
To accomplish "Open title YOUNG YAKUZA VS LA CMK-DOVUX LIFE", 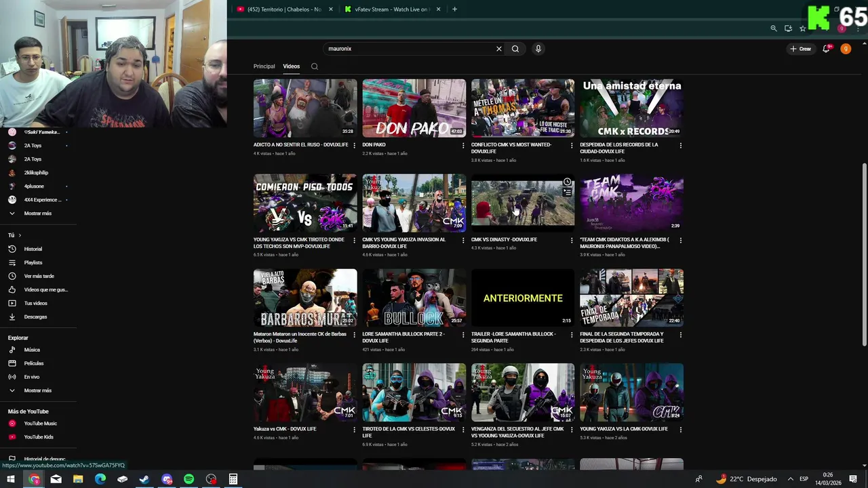I will (x=624, y=429).
